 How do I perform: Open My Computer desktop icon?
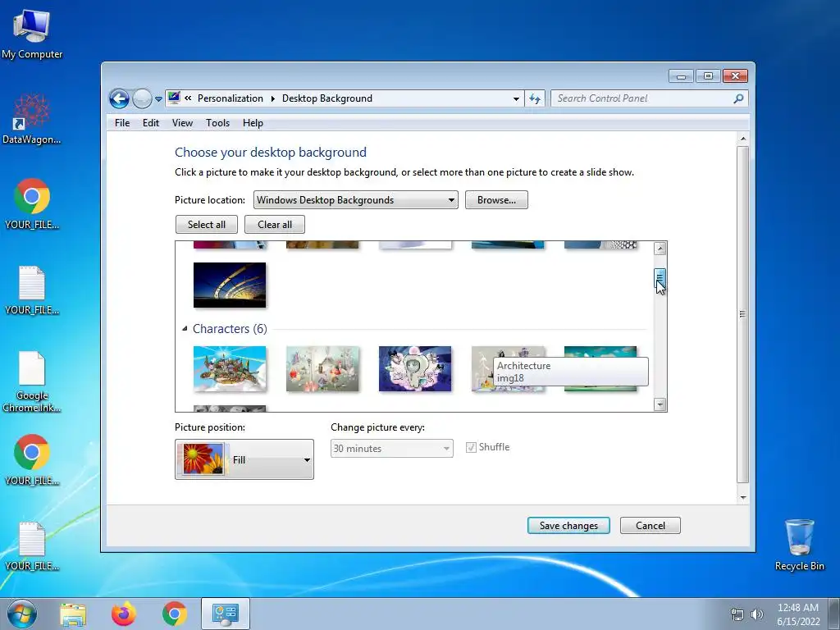click(32, 33)
